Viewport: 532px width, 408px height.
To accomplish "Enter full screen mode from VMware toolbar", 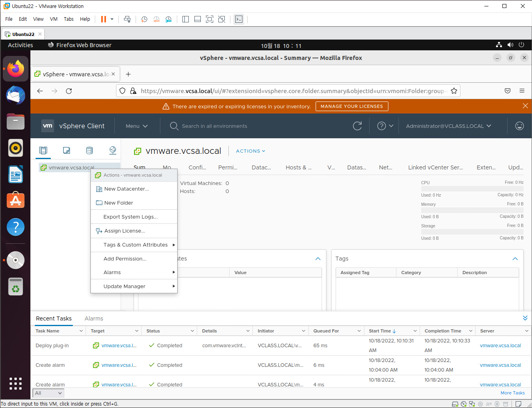I will [x=210, y=19].
